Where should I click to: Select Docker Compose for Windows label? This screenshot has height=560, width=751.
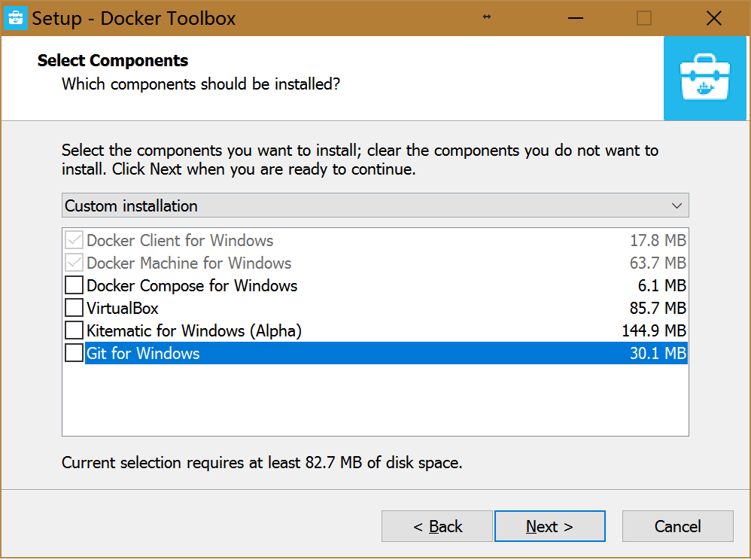(x=192, y=286)
